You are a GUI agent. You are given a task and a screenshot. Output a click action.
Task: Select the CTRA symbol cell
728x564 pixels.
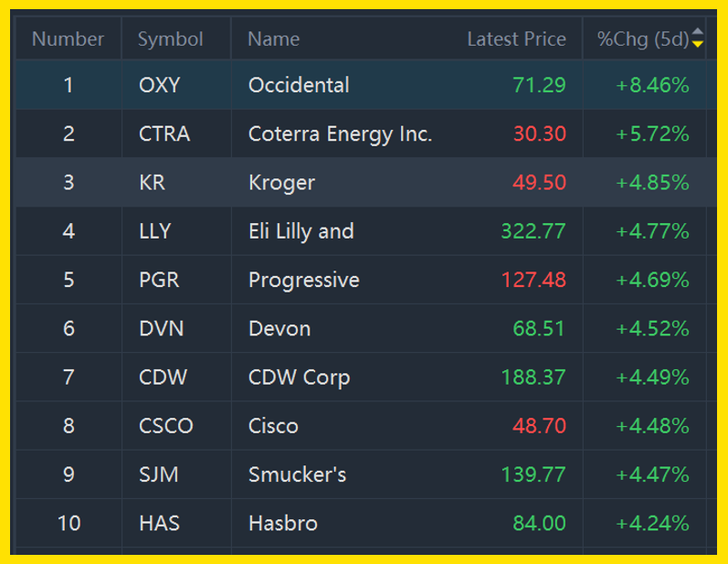point(164,133)
